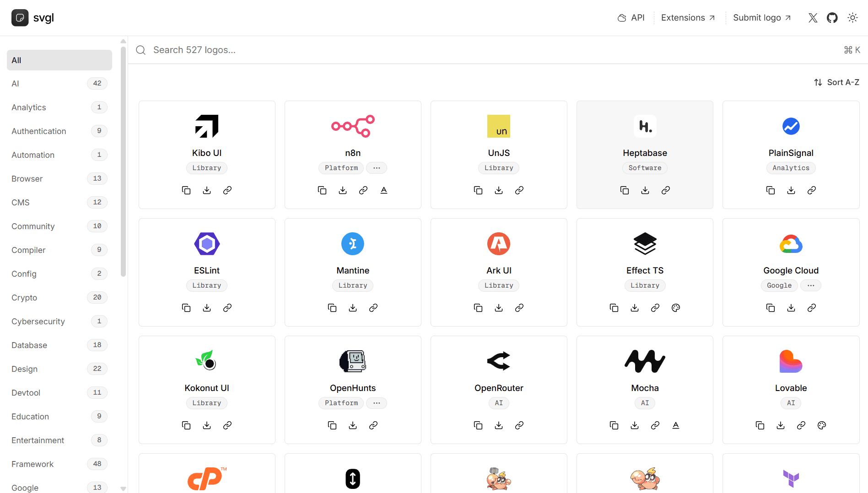The image size is (868, 493).
Task: Open the Design category
Action: [x=59, y=369]
